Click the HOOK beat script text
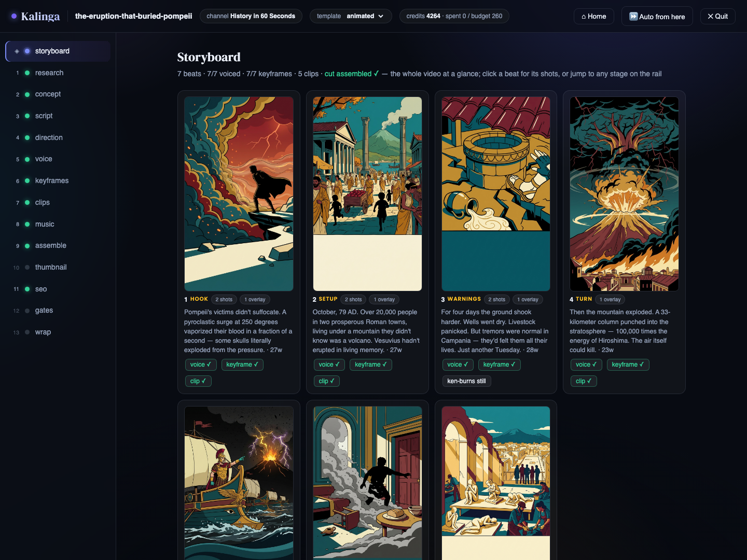The width and height of the screenshot is (747, 560). (239, 331)
